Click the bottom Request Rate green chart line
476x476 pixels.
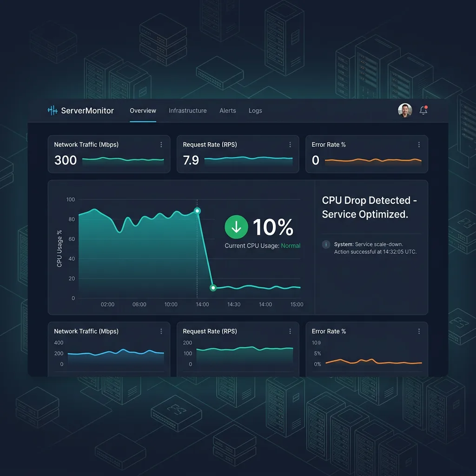pyautogui.click(x=245, y=349)
